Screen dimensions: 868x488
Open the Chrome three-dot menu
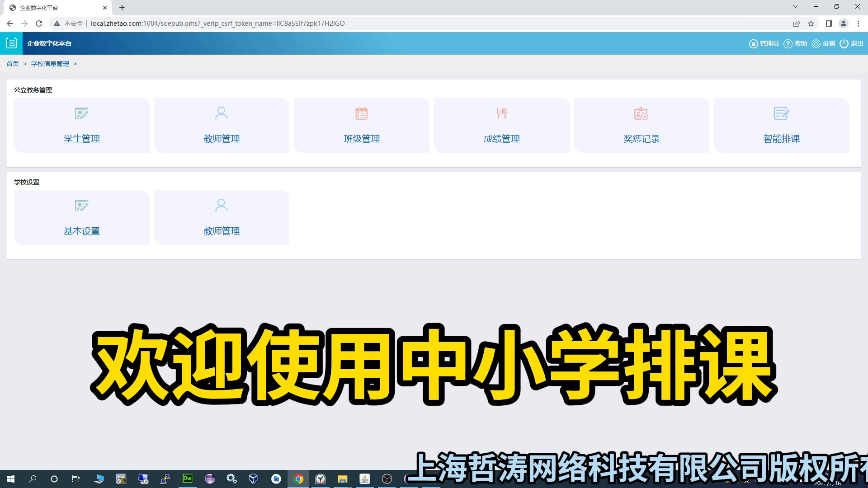click(858, 23)
